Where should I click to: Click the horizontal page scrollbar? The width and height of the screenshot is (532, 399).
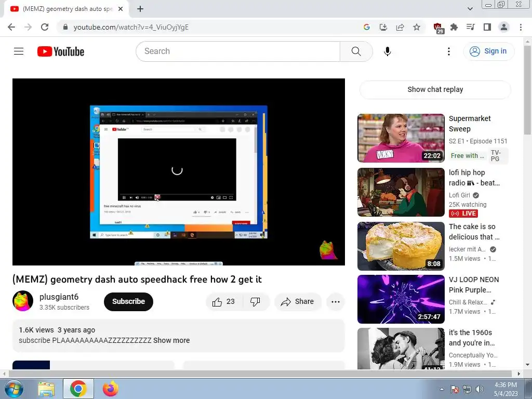[x=261, y=374]
